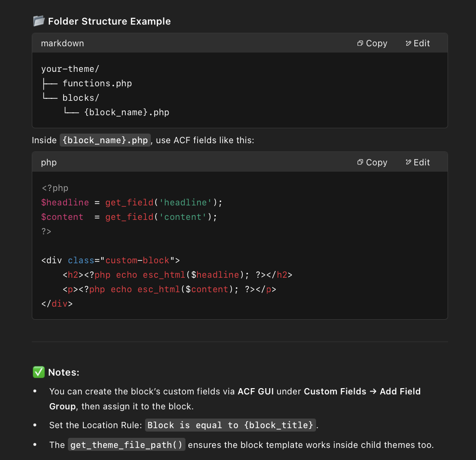
Task: Click inline code '{block_name}.php' in the paragraph
Action: tap(105, 140)
